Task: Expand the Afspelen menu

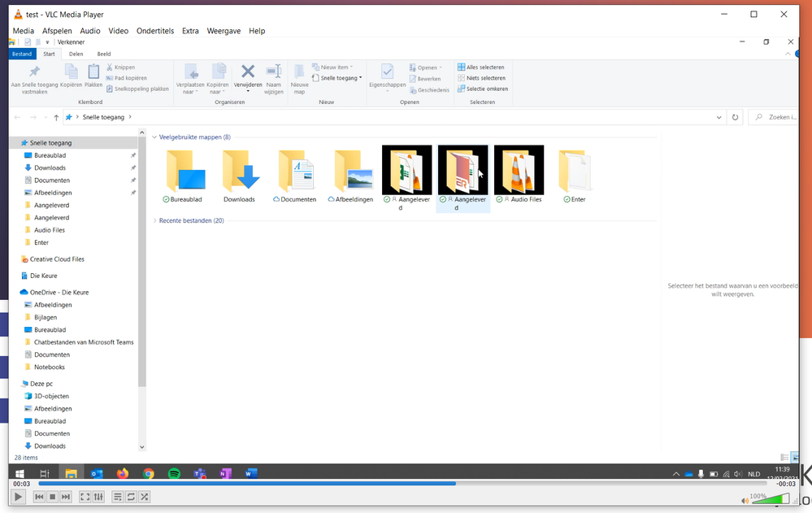Action: tap(57, 31)
